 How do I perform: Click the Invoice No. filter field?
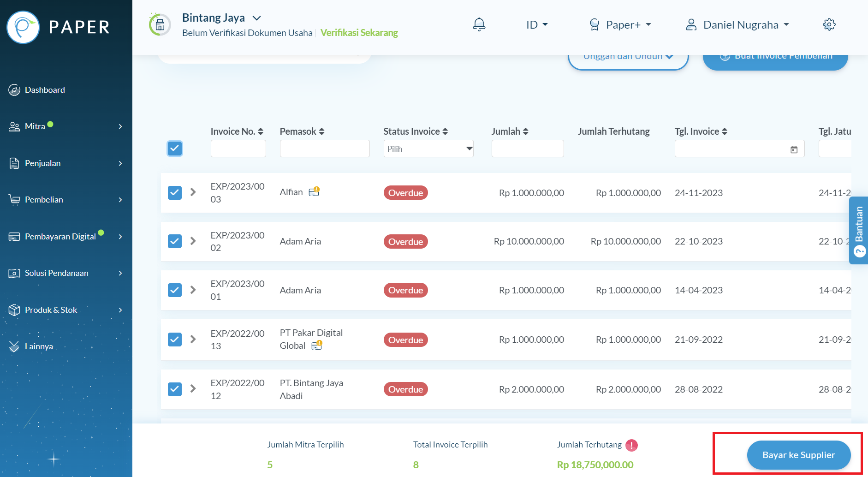click(x=238, y=149)
